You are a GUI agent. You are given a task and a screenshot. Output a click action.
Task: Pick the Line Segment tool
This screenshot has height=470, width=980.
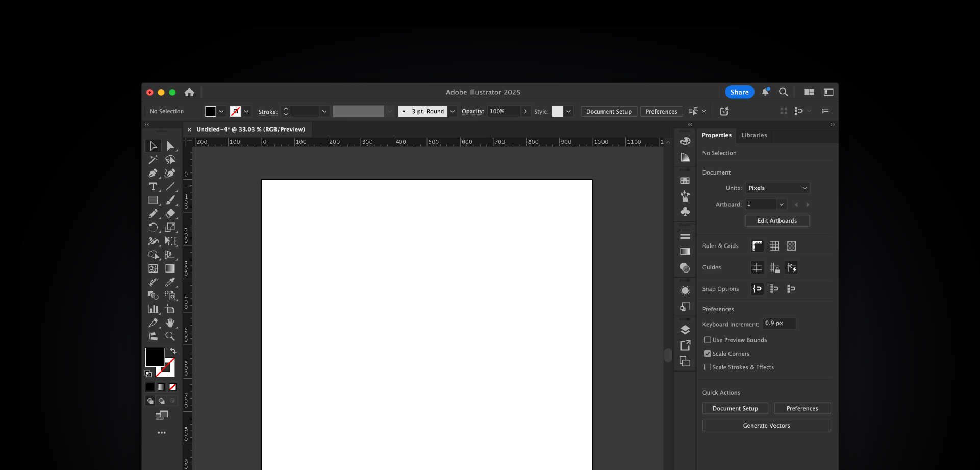[x=170, y=187]
